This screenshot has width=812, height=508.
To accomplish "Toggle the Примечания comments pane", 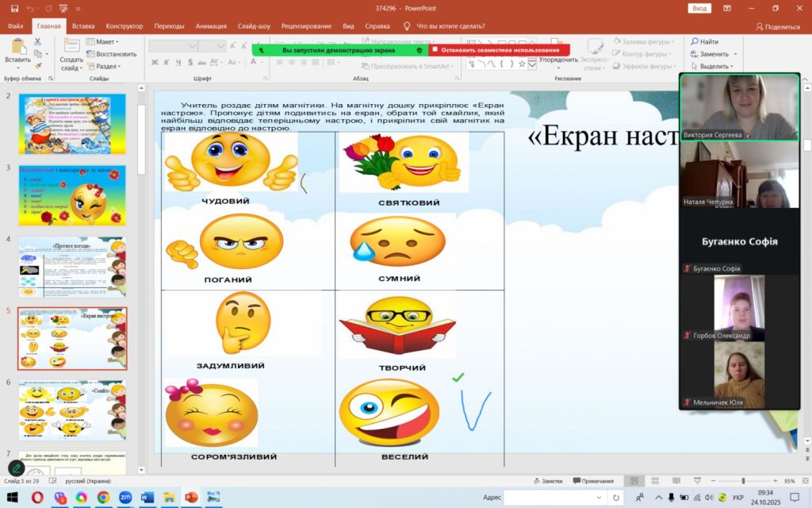I will tap(593, 481).
